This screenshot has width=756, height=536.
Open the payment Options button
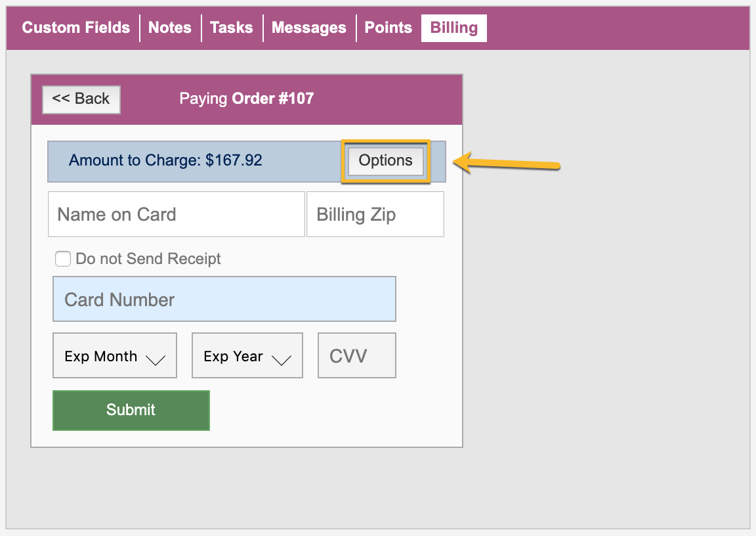coord(385,161)
